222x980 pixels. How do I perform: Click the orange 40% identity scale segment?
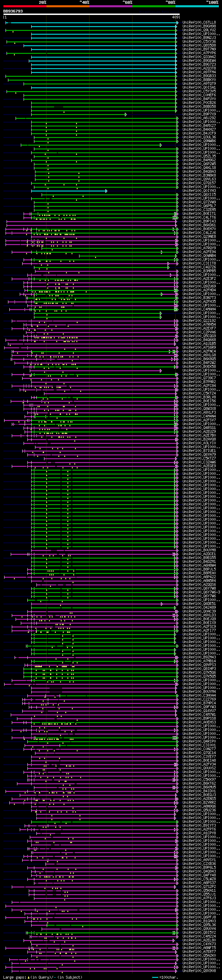[x=68, y=6]
